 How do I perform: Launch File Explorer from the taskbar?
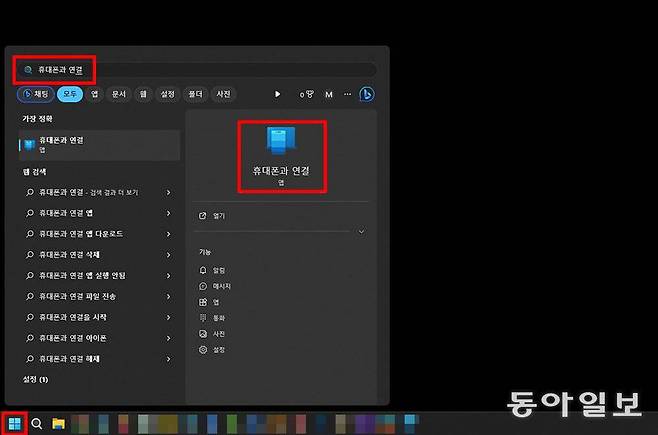tap(58, 424)
